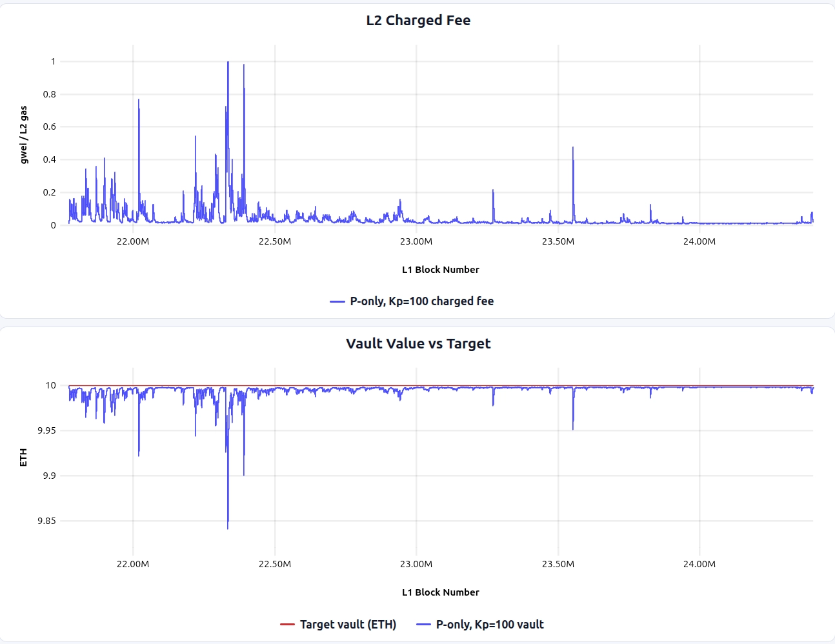Screen dimensions: 835x644
Task: Select the Vault Value vs Target title
Action: pyautogui.click(x=418, y=344)
